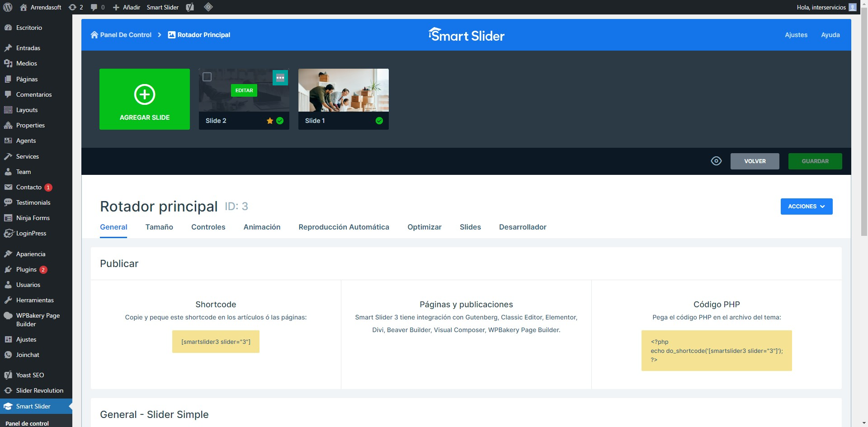The width and height of the screenshot is (868, 427).
Task: Click the PHP code snippet box
Action: tap(717, 351)
